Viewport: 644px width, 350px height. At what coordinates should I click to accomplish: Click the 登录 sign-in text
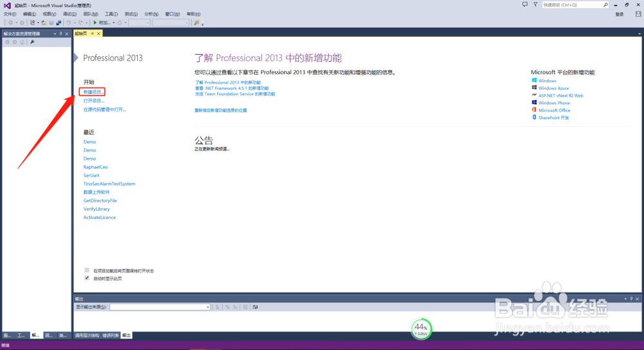pyautogui.click(x=620, y=14)
